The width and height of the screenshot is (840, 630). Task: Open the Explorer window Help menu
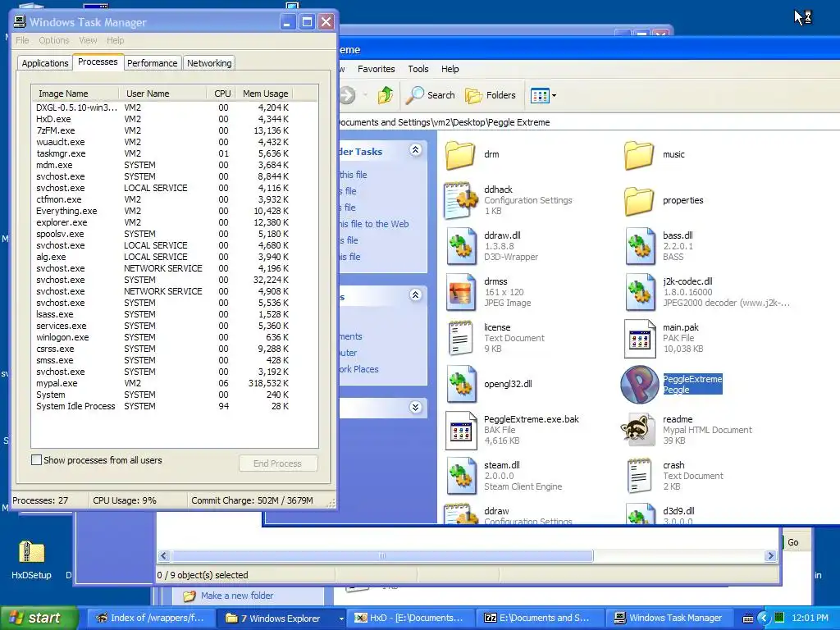[x=450, y=69]
